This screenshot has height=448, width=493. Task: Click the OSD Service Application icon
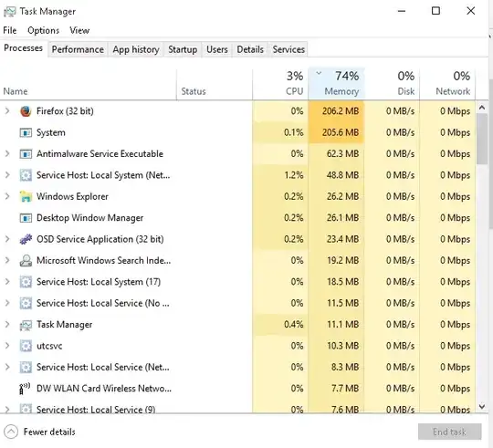(x=26, y=239)
